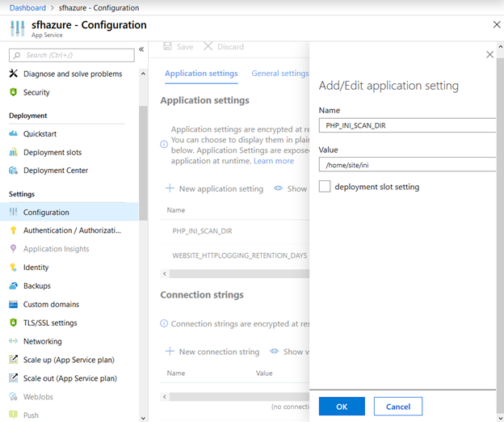The height and width of the screenshot is (422, 504).
Task: Click the Discard X icon
Action: [x=208, y=46]
